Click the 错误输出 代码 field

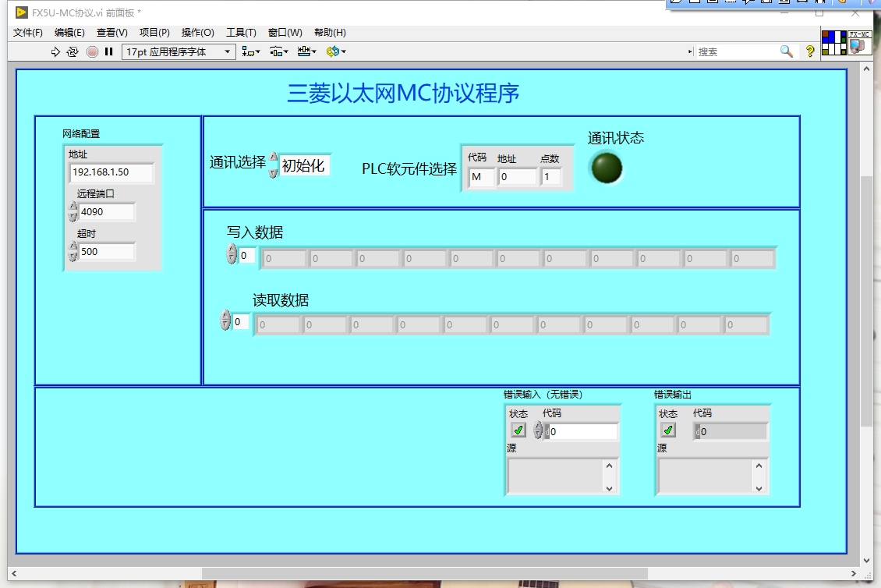tap(730, 432)
